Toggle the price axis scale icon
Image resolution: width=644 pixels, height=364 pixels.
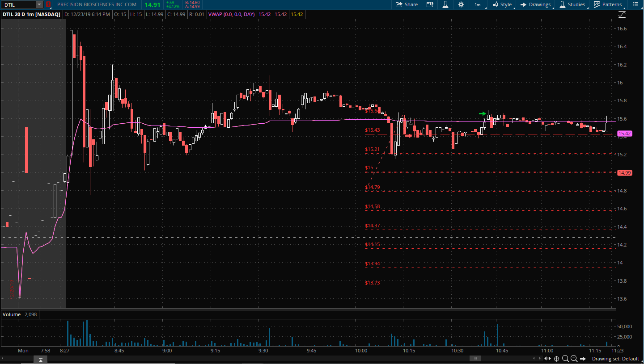pos(622,14)
